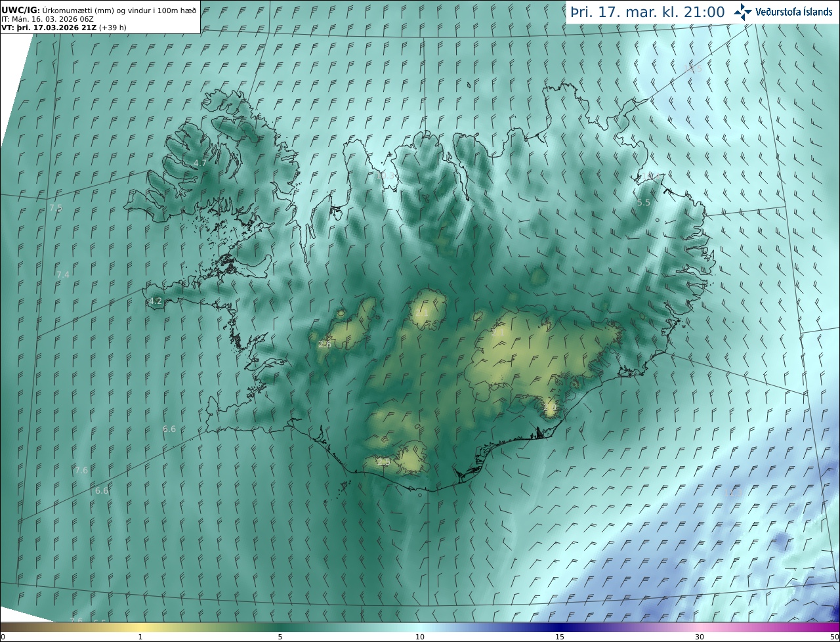840x642 pixels.
Task: Click the 15 tick label on the colorbar
Action: point(560,637)
